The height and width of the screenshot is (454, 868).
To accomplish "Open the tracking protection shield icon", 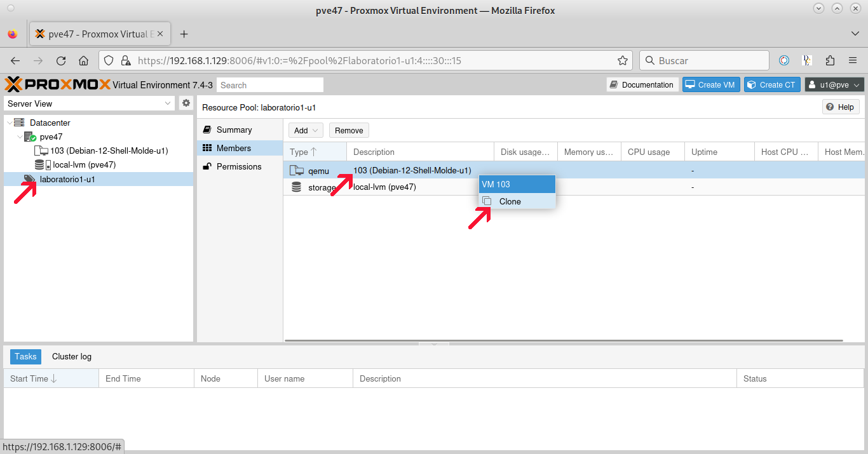I will (109, 61).
